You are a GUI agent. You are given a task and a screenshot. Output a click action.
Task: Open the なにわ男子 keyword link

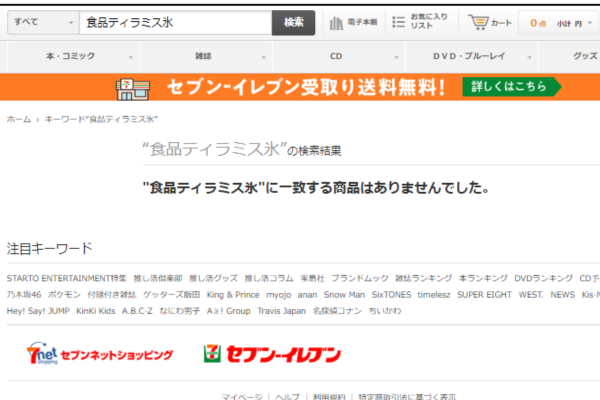click(179, 311)
